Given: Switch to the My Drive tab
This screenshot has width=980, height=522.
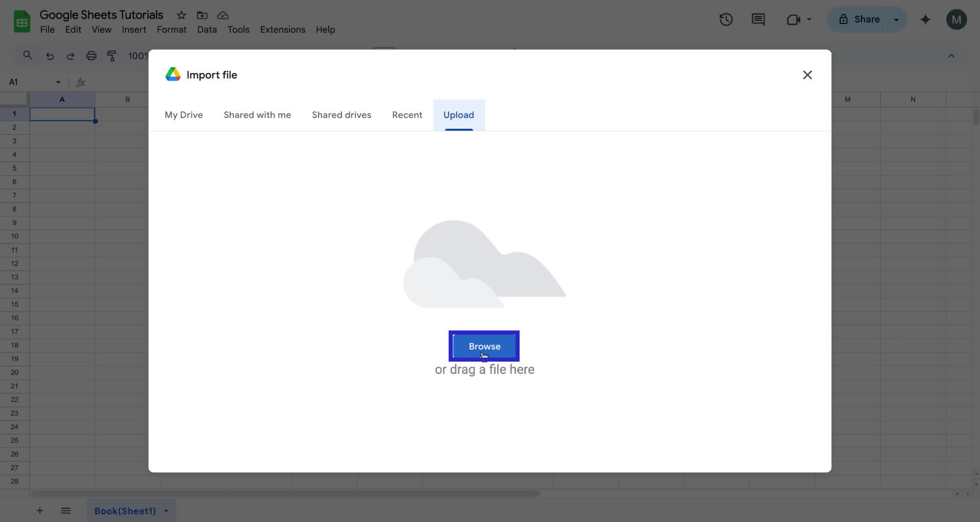Looking at the screenshot, I should tap(184, 115).
